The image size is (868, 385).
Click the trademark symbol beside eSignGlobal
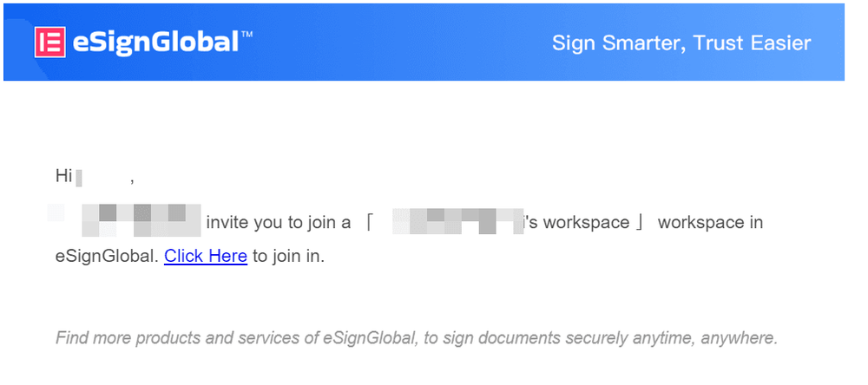pos(247,35)
